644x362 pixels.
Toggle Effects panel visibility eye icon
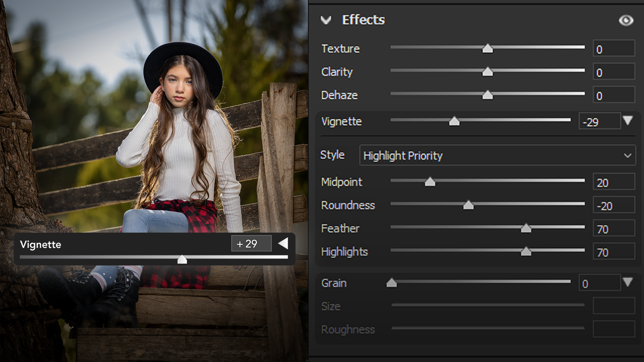[626, 20]
